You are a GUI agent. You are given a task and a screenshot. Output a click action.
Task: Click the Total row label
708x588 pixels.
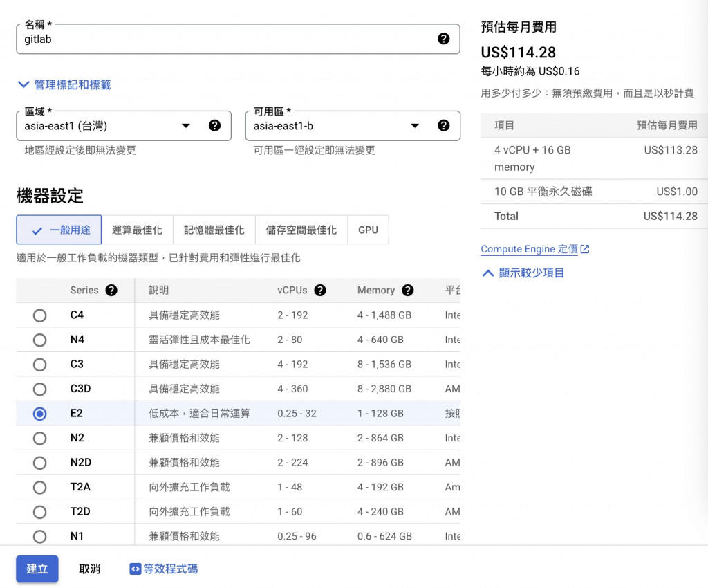[x=506, y=217]
